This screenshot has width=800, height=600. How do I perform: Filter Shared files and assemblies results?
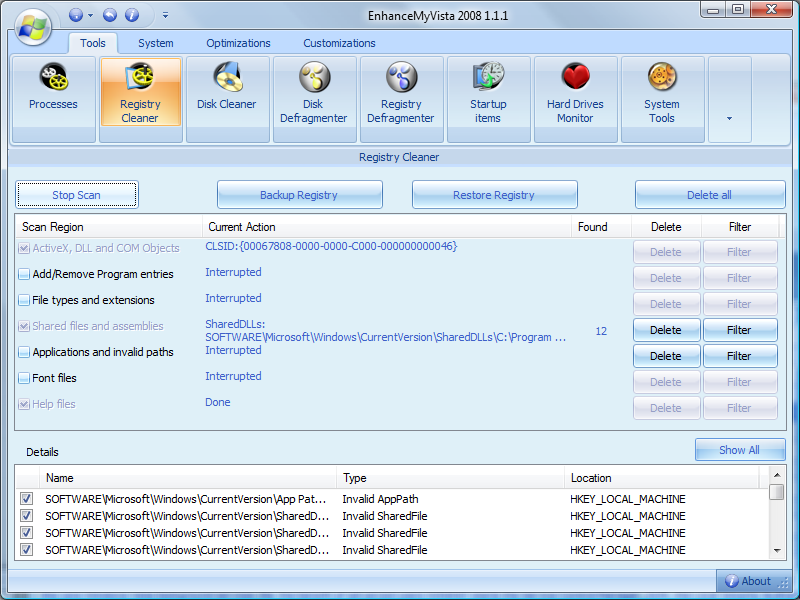point(740,330)
